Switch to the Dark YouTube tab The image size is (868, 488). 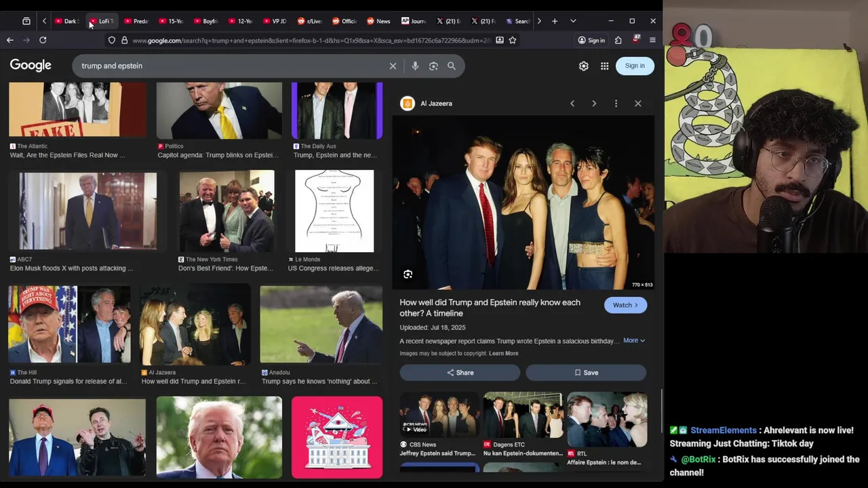tap(66, 21)
